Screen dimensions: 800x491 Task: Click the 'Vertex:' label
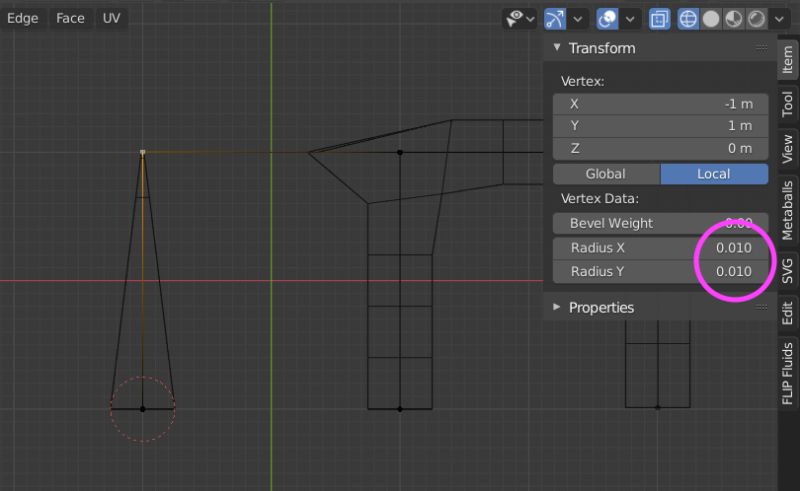(x=582, y=81)
